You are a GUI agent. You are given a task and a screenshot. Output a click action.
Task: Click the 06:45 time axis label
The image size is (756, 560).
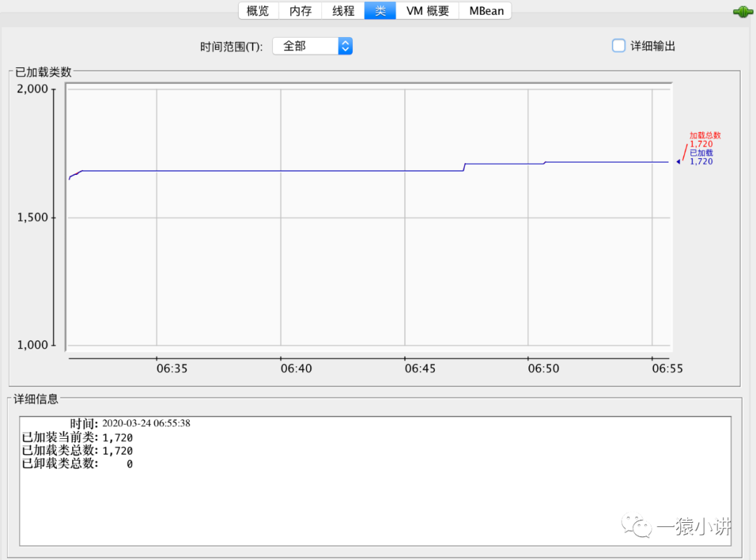420,368
